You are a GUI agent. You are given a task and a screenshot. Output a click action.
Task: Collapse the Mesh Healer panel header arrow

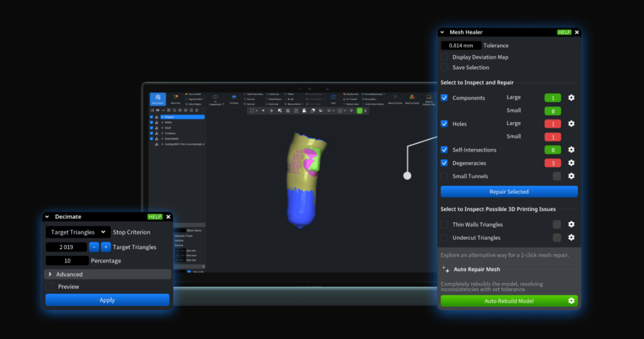click(443, 32)
